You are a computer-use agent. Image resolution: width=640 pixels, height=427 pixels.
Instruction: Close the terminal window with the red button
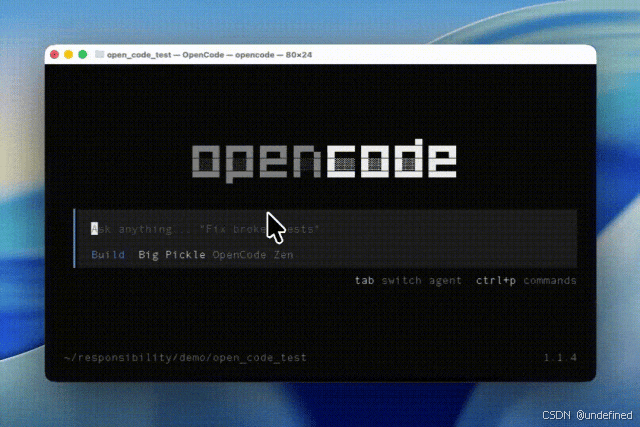54,54
